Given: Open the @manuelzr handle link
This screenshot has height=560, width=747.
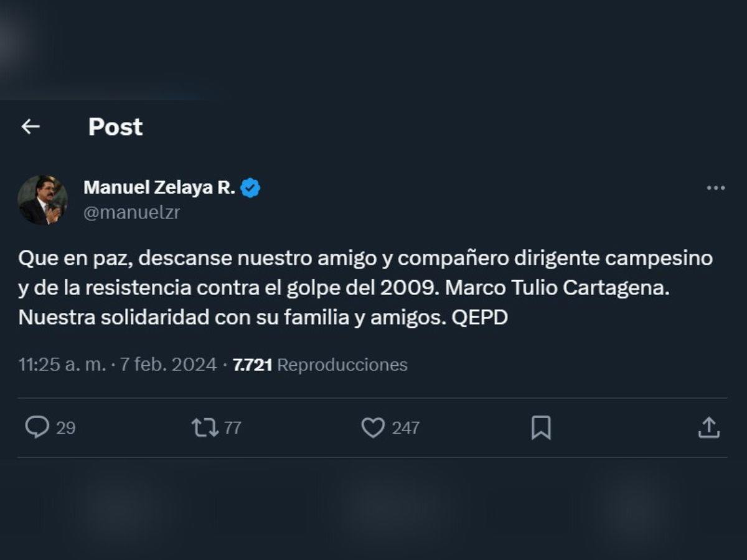Looking at the screenshot, I should click(x=131, y=212).
